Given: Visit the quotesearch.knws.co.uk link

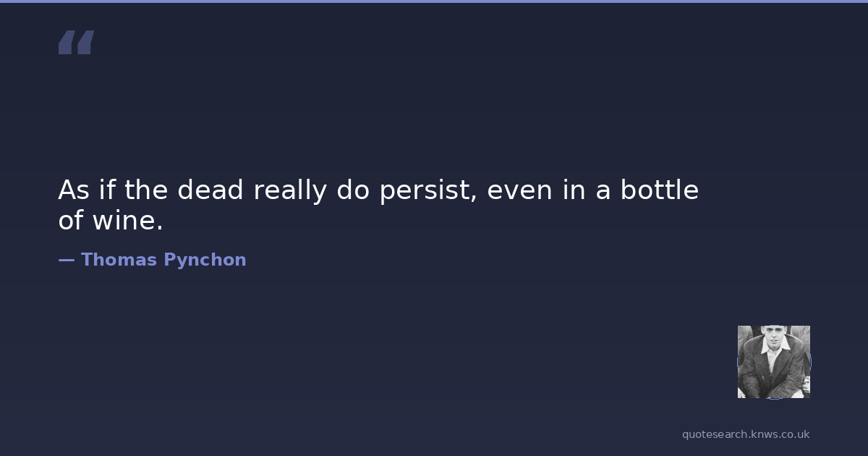Looking at the screenshot, I should (745, 434).
